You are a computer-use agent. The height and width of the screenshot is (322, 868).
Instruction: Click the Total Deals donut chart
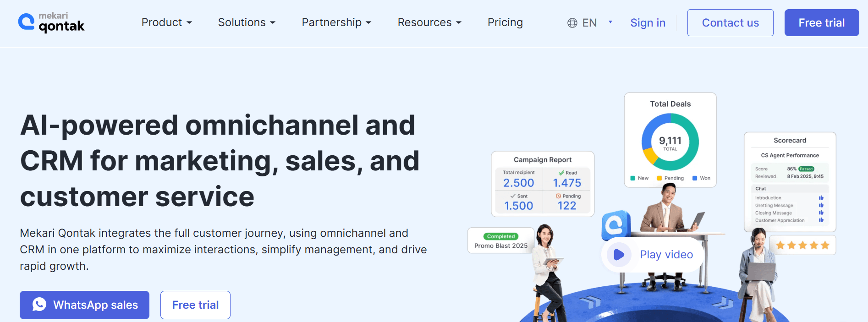pyautogui.click(x=670, y=142)
